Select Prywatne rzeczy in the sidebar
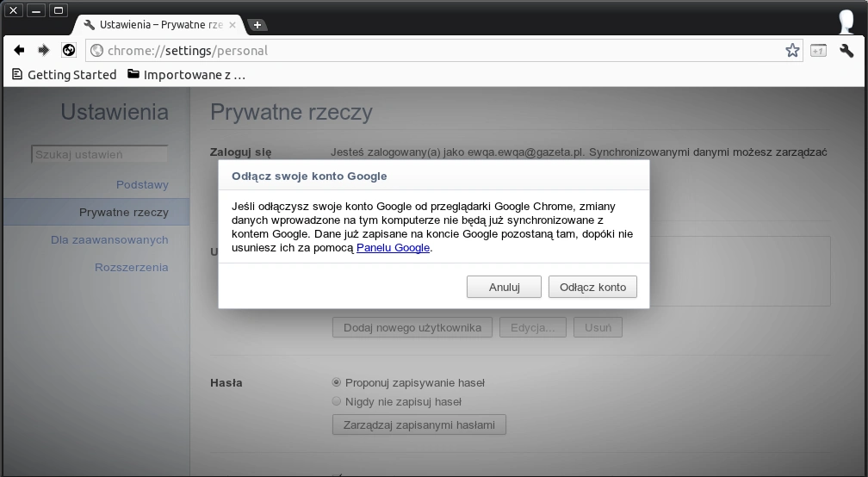 pyautogui.click(x=96, y=212)
